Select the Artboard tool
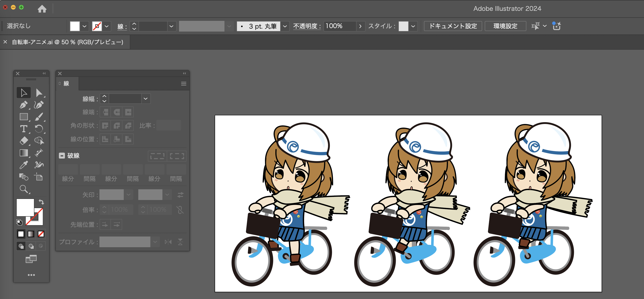This screenshot has width=644, height=299. pyautogui.click(x=39, y=177)
